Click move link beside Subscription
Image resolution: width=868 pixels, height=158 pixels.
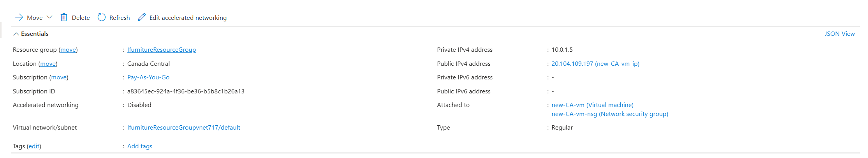pos(59,77)
